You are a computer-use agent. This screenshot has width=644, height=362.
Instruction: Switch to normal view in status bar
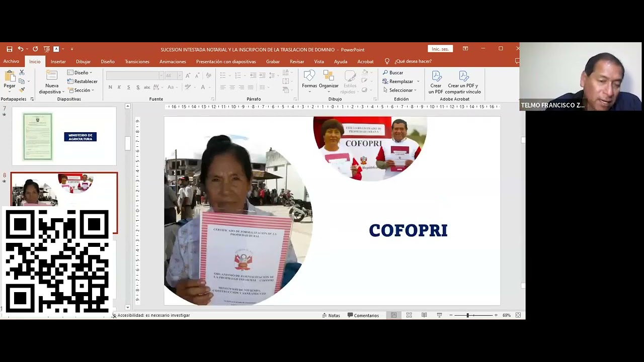(394, 315)
